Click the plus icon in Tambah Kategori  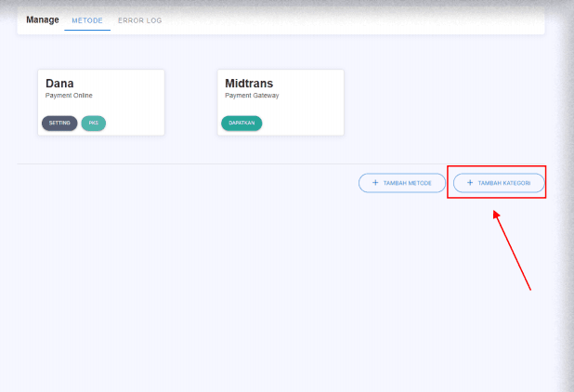470,183
